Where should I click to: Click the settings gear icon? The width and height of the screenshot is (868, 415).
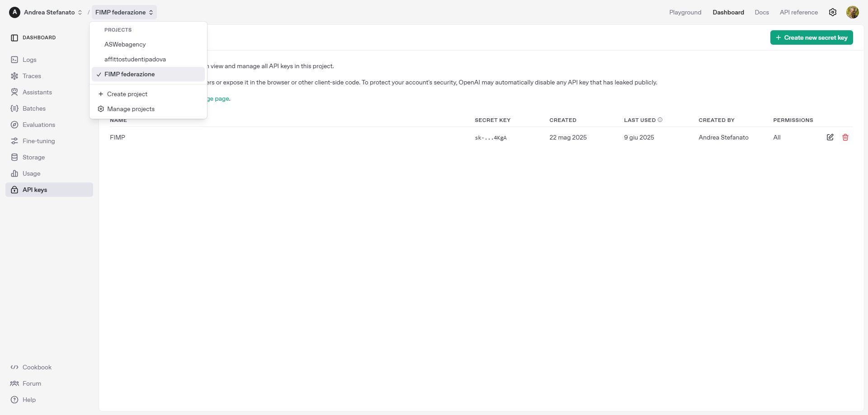pyautogui.click(x=833, y=12)
